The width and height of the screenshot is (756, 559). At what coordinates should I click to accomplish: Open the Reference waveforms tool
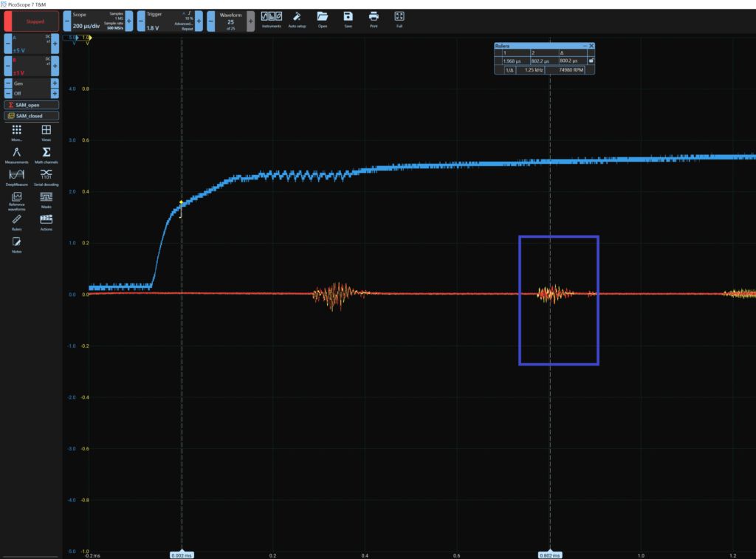tap(16, 199)
